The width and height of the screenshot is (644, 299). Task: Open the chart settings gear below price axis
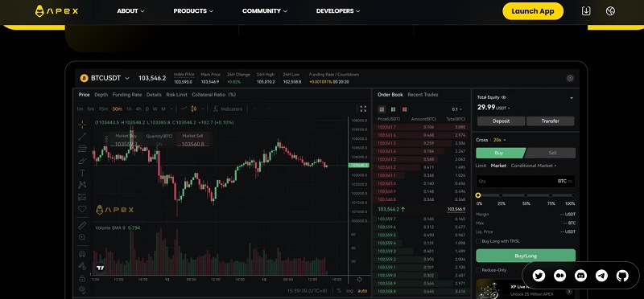359,280
